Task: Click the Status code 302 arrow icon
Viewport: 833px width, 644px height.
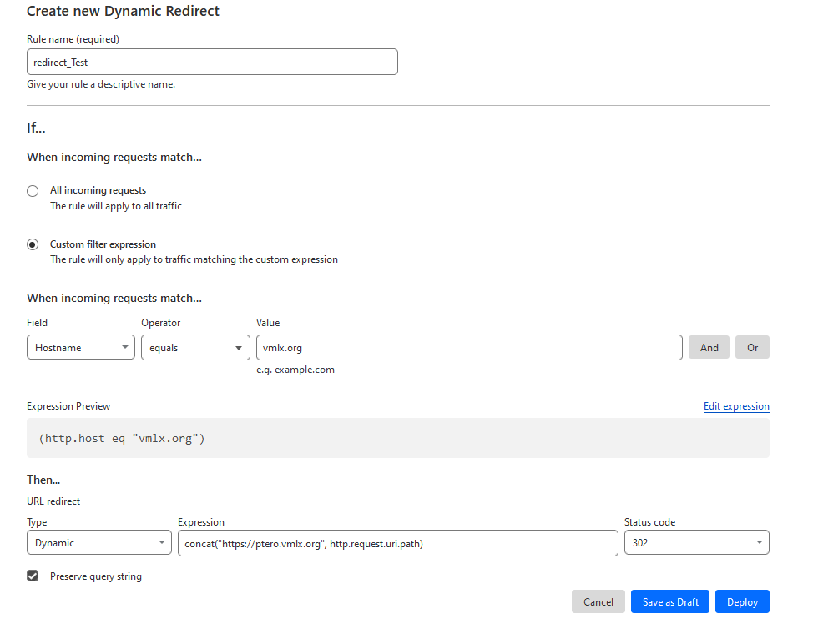Action: coord(759,543)
